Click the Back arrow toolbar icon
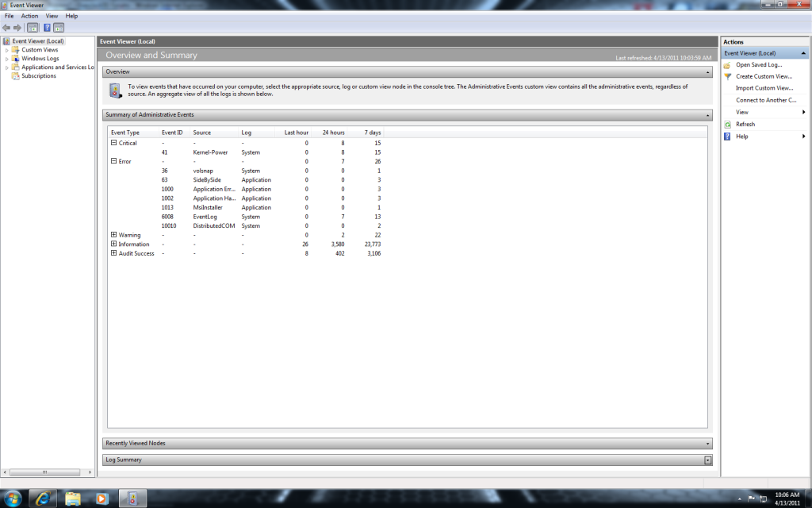The height and width of the screenshot is (508, 812). point(6,28)
